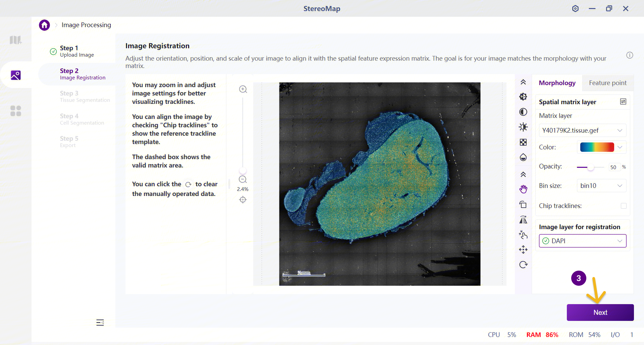Show info about image registration
Screen dimensions: 644x345
pyautogui.click(x=630, y=55)
